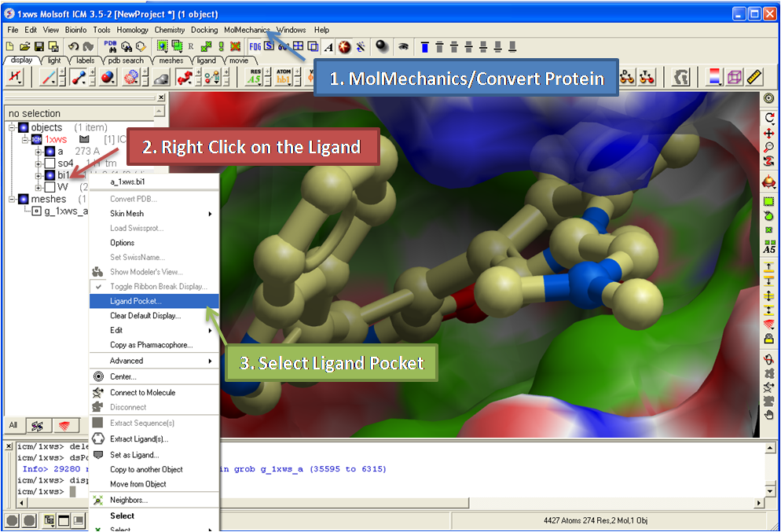Switch to the pdb search tab
The image size is (781, 532).
tap(126, 61)
